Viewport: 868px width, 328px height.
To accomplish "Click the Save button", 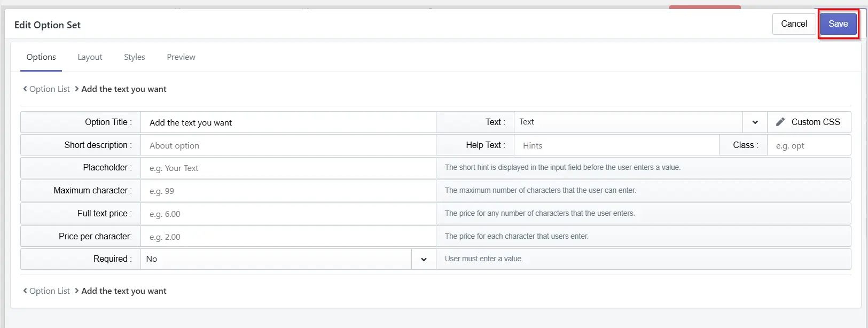I will (838, 24).
